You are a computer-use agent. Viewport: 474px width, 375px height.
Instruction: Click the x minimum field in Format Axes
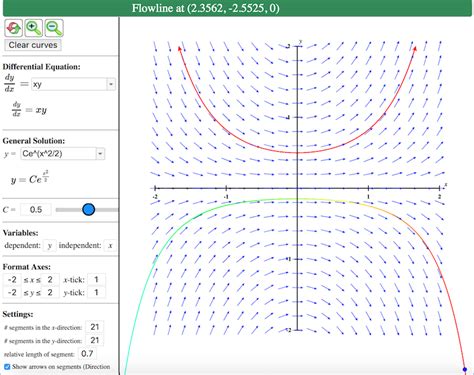(12, 279)
